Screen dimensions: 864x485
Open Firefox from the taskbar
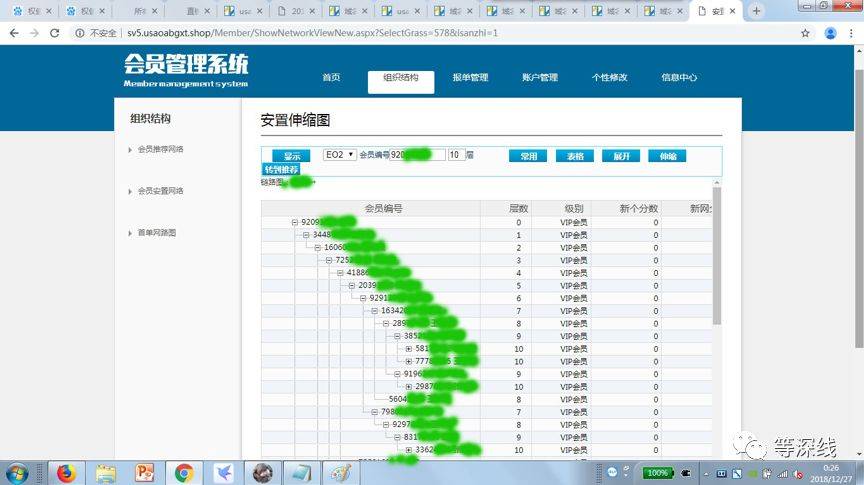[66, 472]
